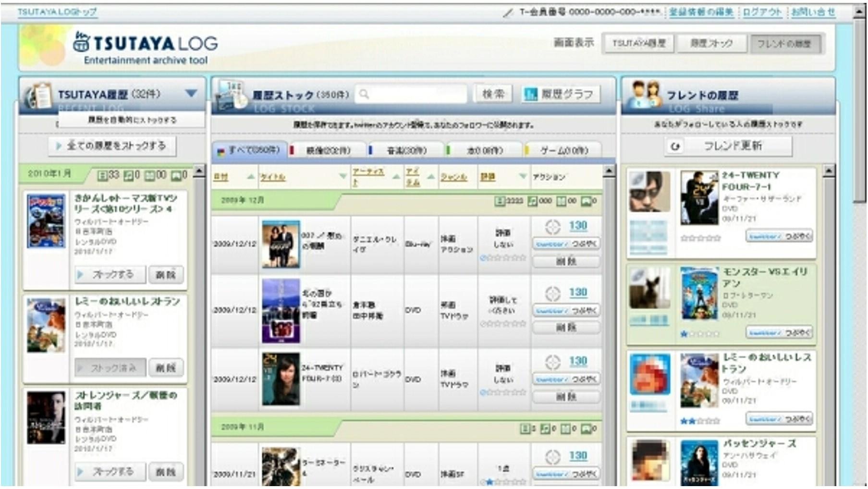Focus the 履歴ストック search input field

point(411,94)
